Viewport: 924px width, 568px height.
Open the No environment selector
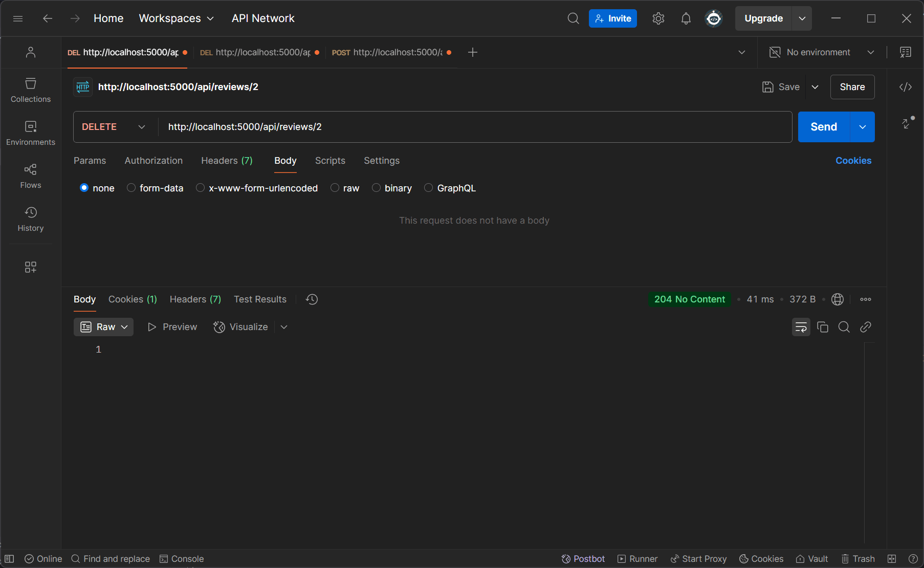coord(822,52)
